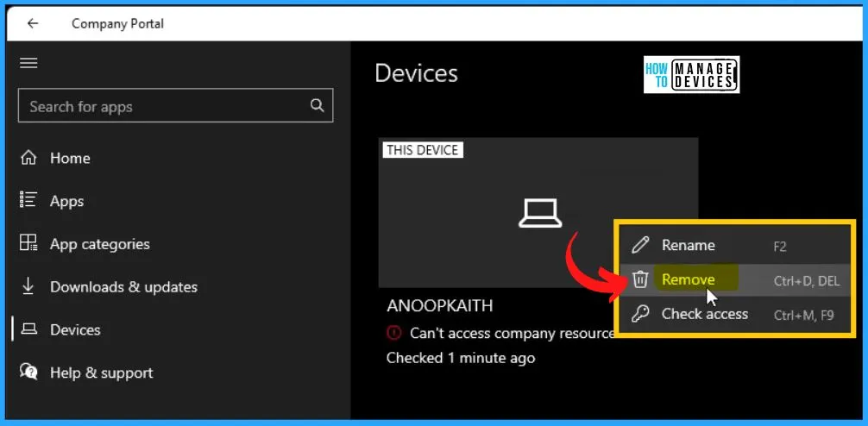Click the THIS DEVICE label

(423, 150)
